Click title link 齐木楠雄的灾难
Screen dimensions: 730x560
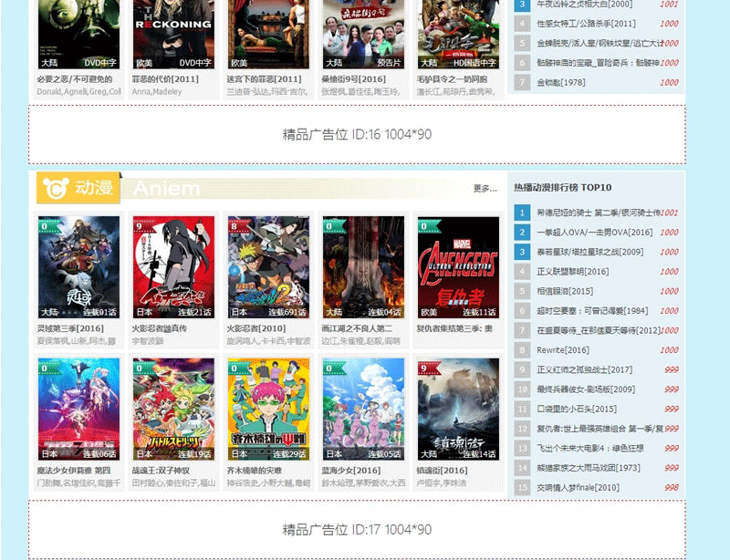tap(255, 471)
